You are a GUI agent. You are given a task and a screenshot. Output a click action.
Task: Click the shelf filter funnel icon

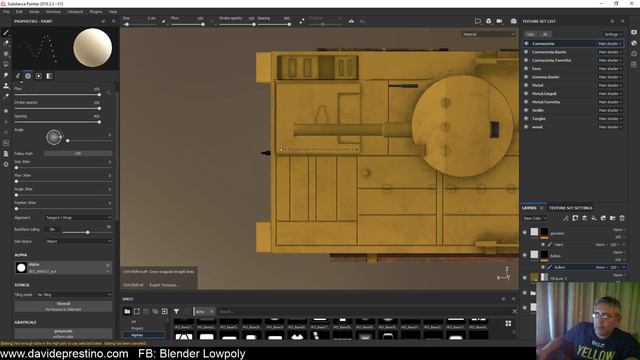(176, 311)
